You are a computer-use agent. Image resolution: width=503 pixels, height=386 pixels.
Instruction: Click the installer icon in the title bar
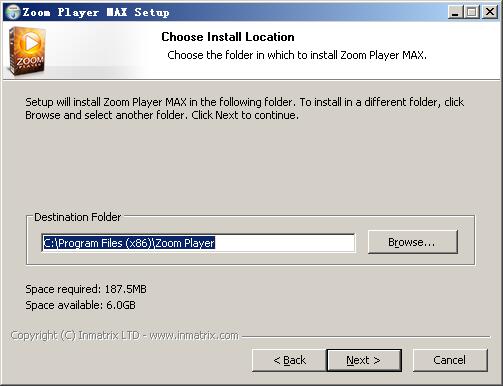click(x=13, y=12)
